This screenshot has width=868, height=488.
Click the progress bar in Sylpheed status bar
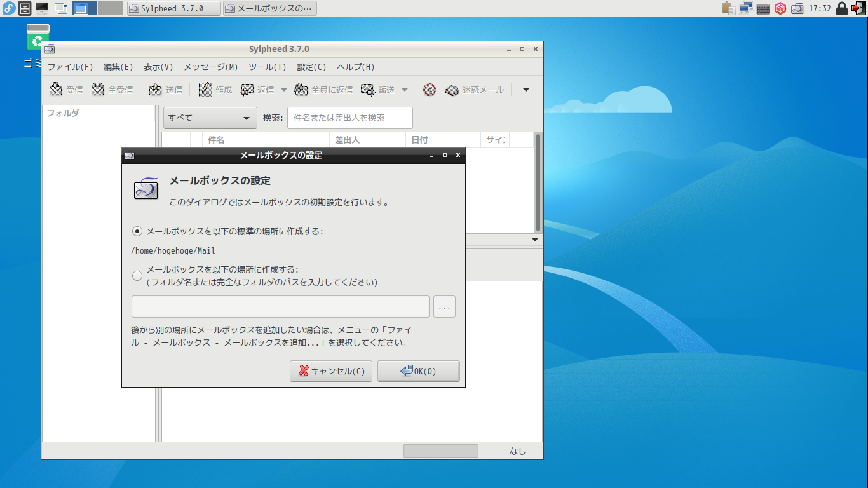[441, 451]
